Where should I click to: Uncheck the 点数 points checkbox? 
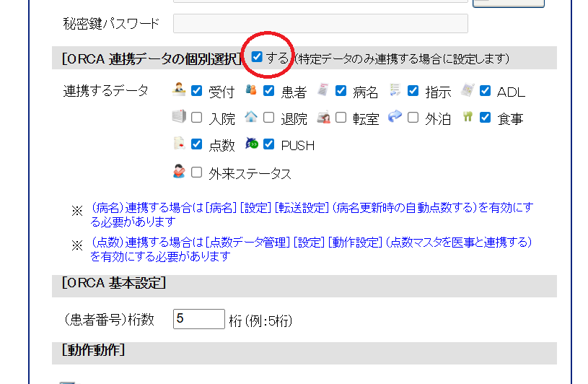pyautogui.click(x=197, y=145)
